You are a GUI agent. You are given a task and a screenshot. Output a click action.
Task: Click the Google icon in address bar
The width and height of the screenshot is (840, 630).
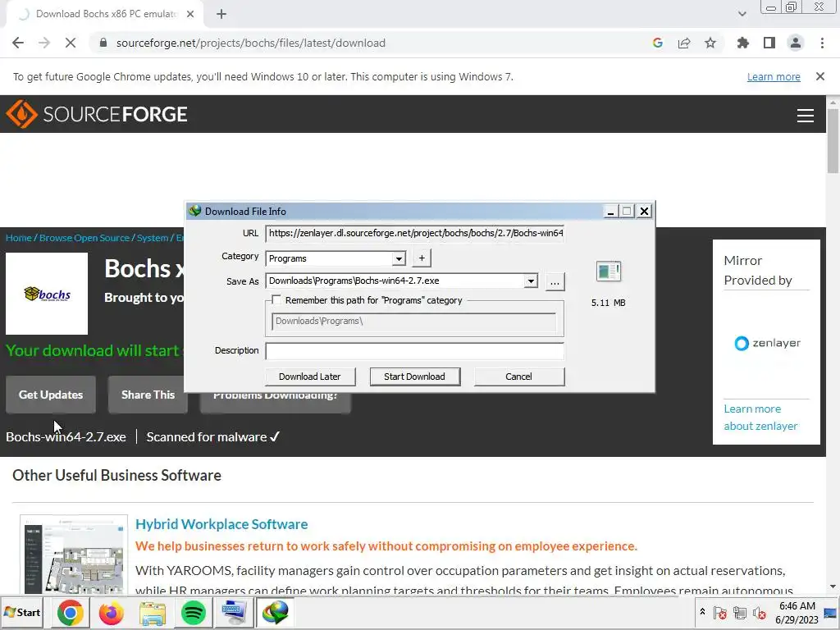tap(657, 43)
